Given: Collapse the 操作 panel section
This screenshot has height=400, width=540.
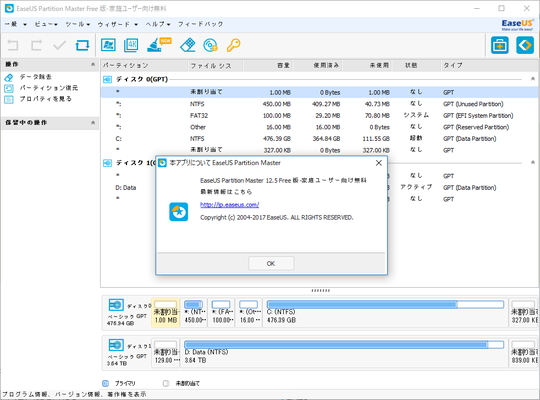Looking at the screenshot, I should (x=93, y=64).
